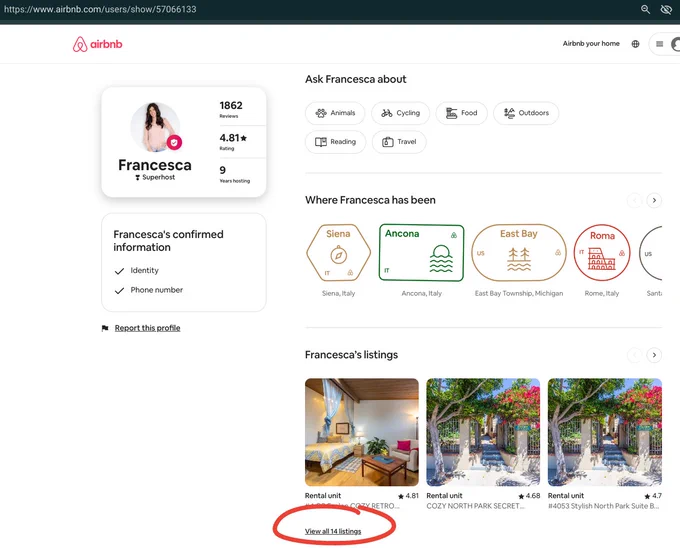The width and height of the screenshot is (680, 548).
Task: Click the Ancona, Italy caption
Action: pyautogui.click(x=422, y=294)
